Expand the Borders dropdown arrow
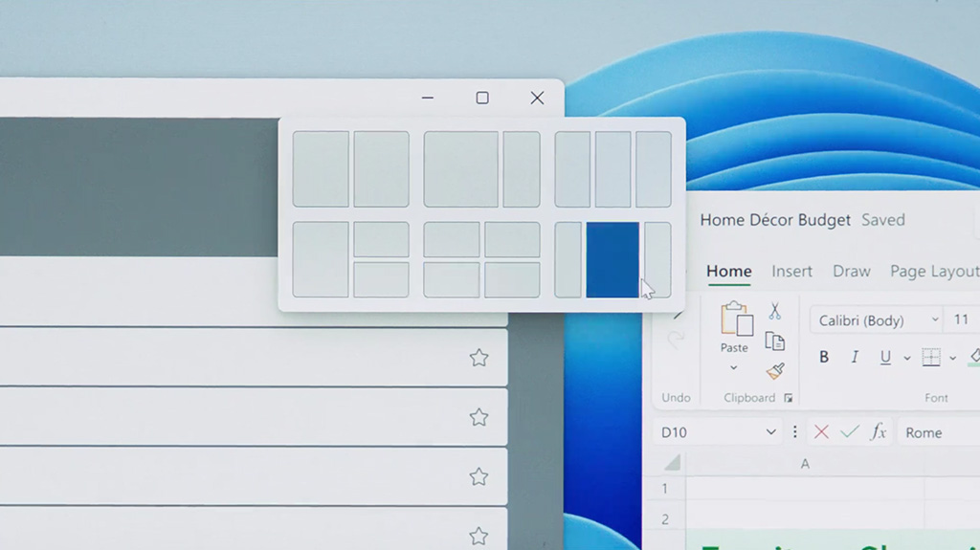 pos(952,358)
